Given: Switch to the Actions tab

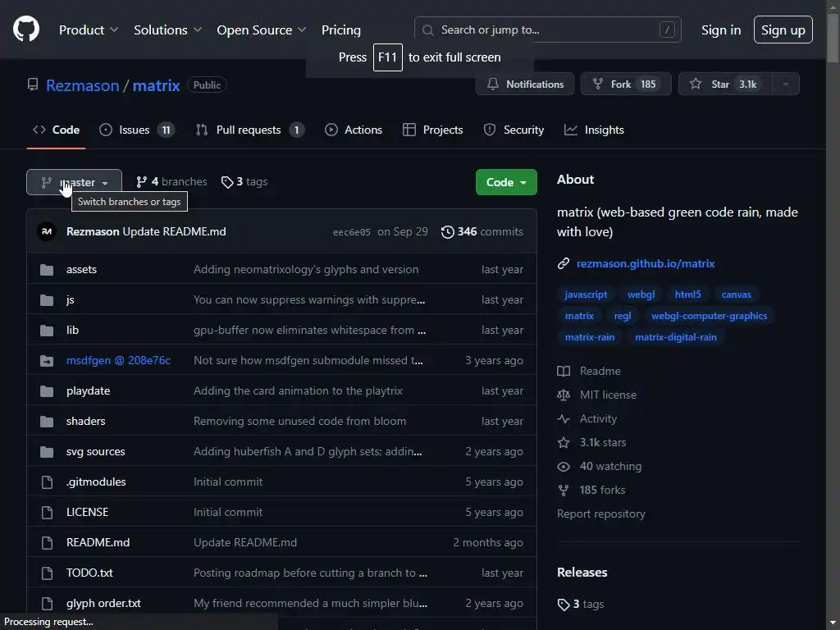Looking at the screenshot, I should tap(354, 130).
